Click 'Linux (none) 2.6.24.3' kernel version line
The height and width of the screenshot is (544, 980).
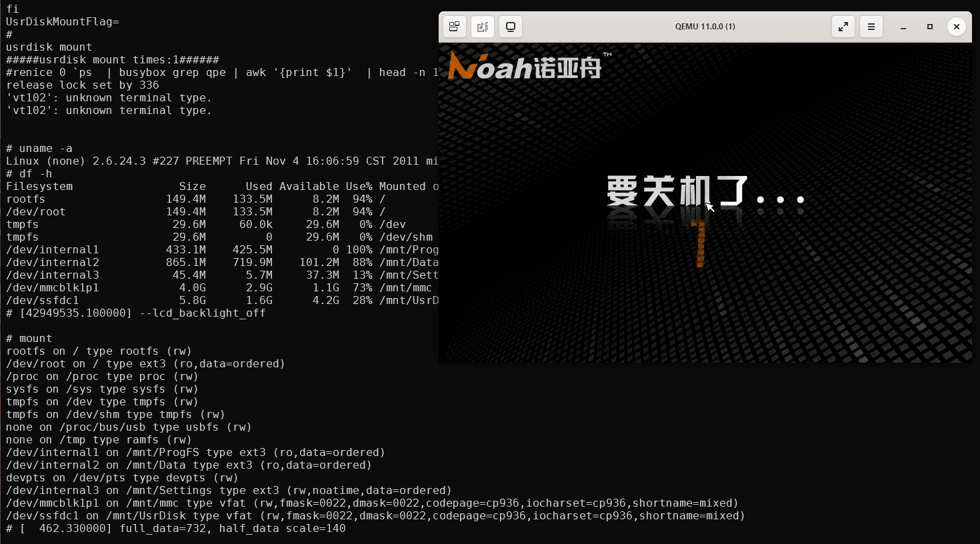tap(222, 161)
